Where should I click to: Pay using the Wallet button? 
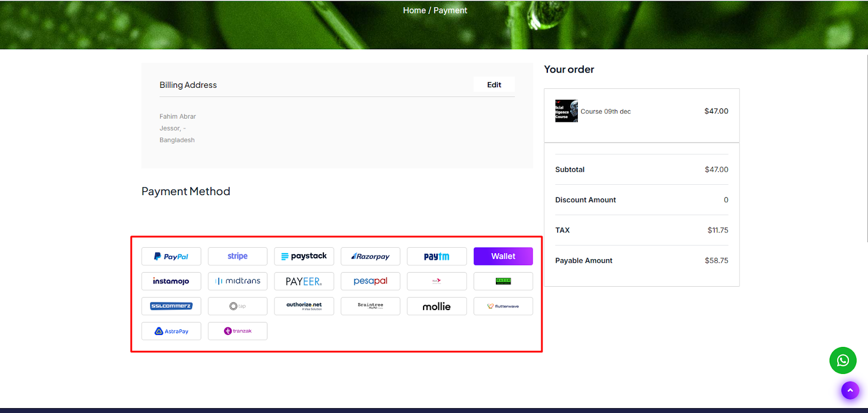tap(503, 256)
